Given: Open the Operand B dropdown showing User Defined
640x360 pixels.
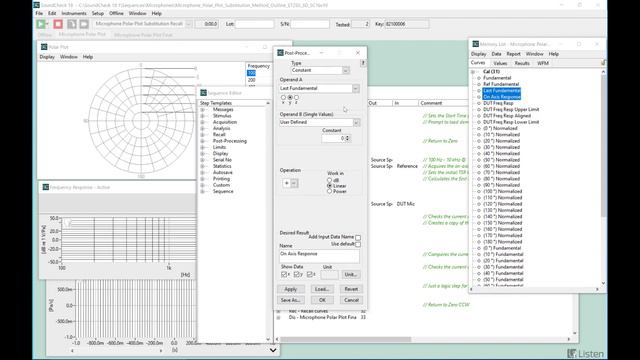Looking at the screenshot, I should [356, 122].
